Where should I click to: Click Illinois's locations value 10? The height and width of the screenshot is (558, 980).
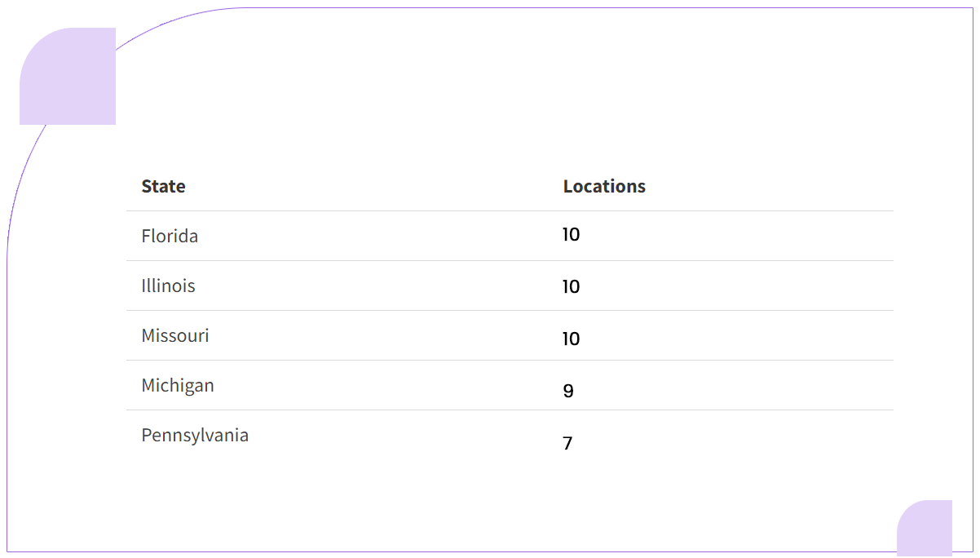[x=571, y=287]
